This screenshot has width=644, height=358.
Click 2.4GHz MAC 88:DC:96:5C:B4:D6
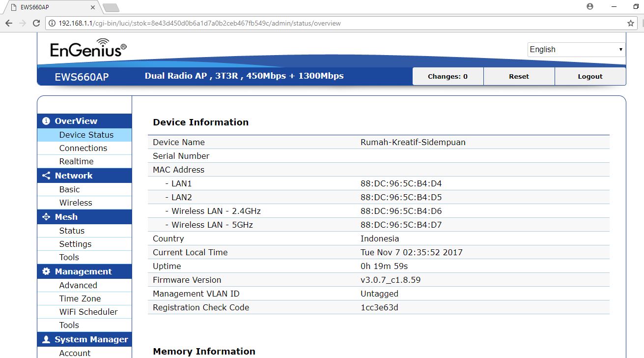(x=401, y=211)
